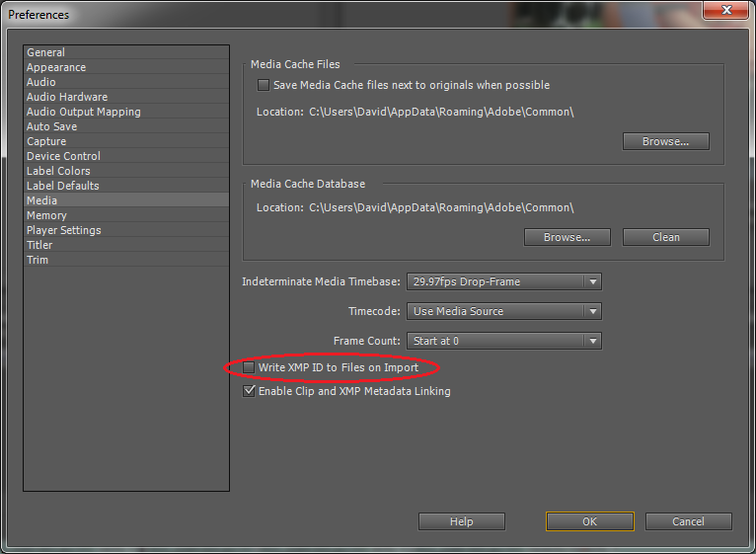Close the Preferences window

coord(726,10)
